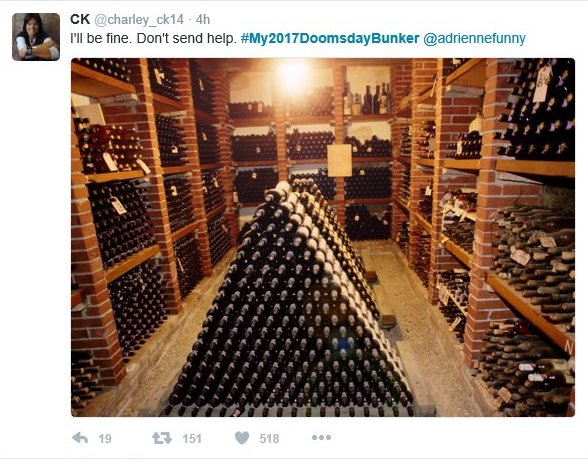Open the three-dot more options menu
This screenshot has height=462, width=588.
[x=321, y=437]
